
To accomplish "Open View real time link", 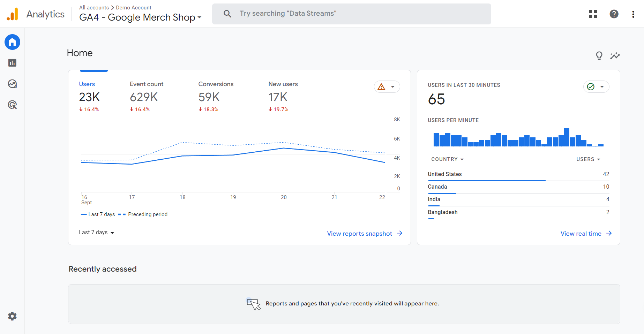I will coord(581,234).
